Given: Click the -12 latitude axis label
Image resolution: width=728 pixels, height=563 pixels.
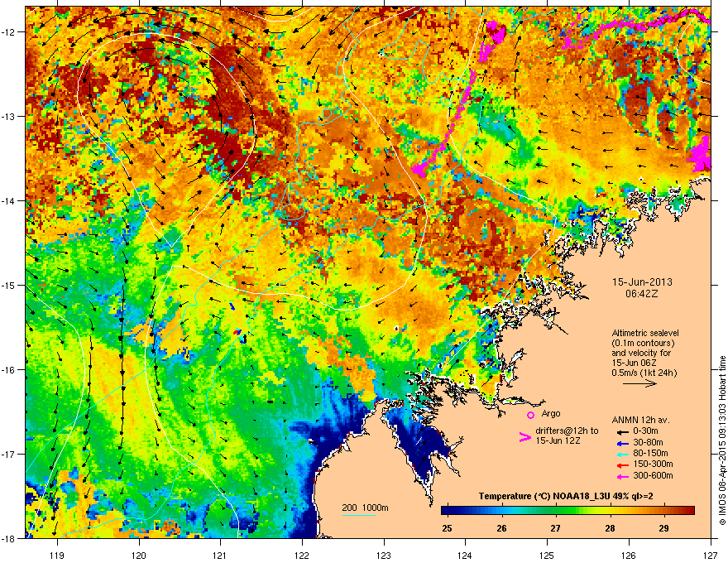Looking at the screenshot, I should click(9, 32).
